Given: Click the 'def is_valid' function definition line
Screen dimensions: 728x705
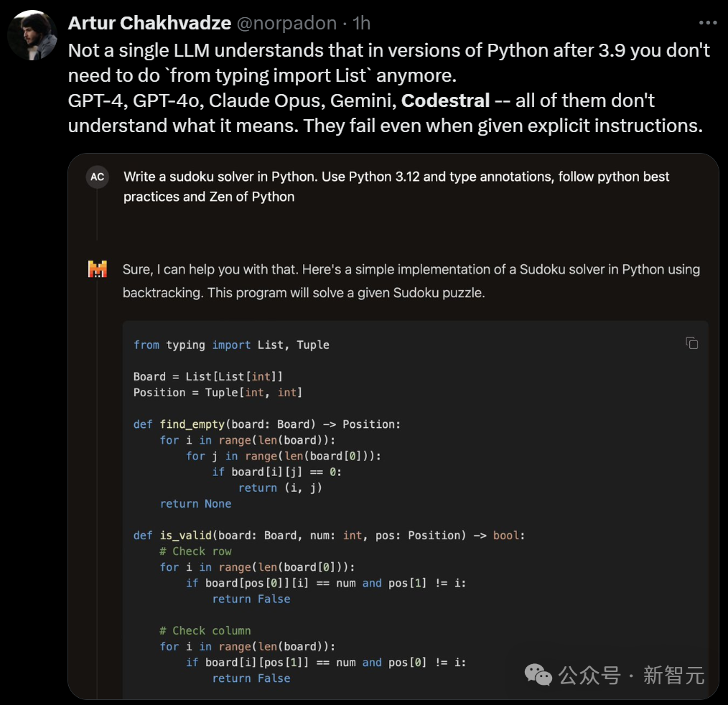Looking at the screenshot, I should (329, 536).
